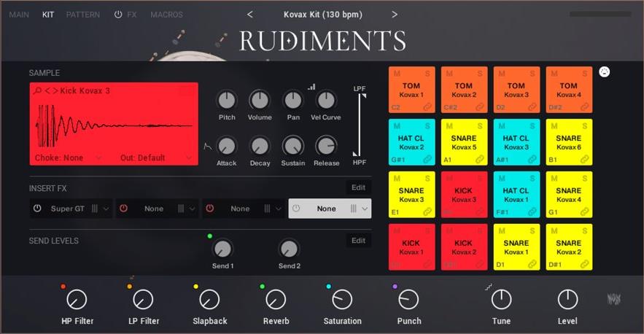The image size is (644, 334).
Task: Toggle power on highlighted fourth insert slot
Action: 295,209
